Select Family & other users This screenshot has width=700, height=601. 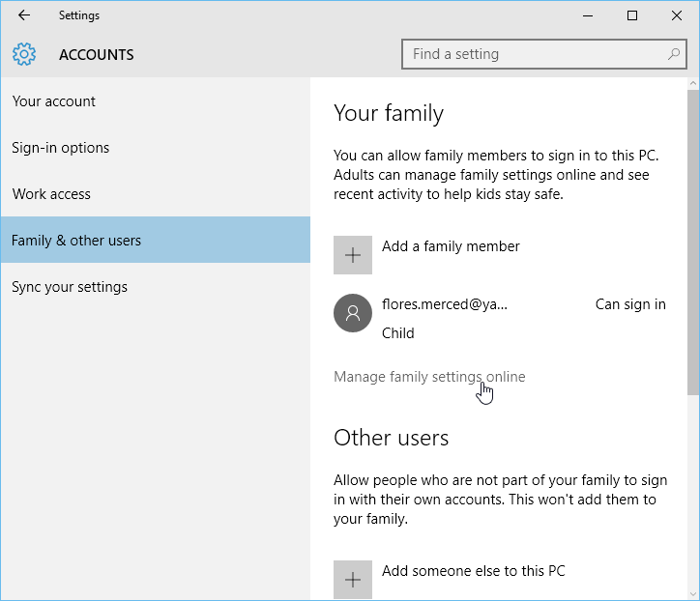[76, 241]
